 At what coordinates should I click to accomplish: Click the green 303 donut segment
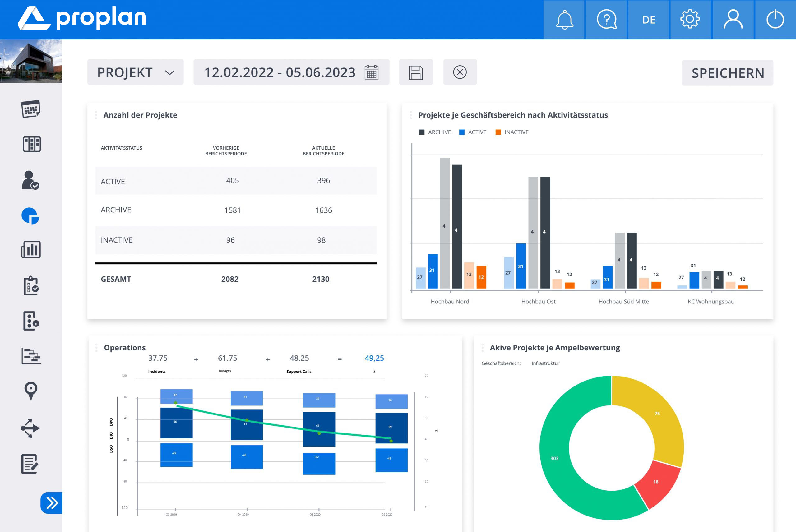pyautogui.click(x=554, y=458)
